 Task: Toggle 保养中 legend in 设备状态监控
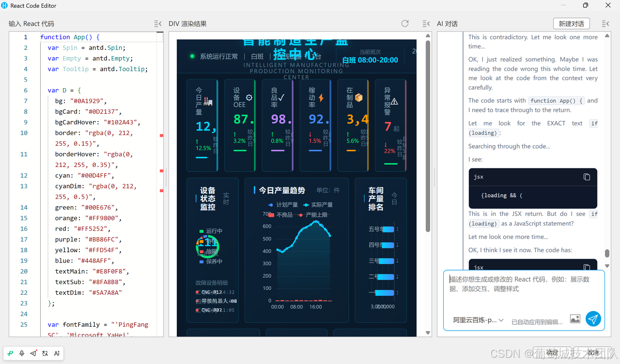[211, 261]
